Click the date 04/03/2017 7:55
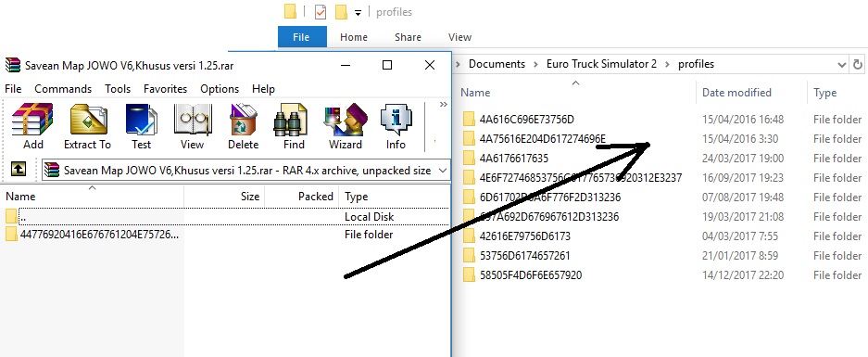Screen dimensions: 868x357 [739, 236]
